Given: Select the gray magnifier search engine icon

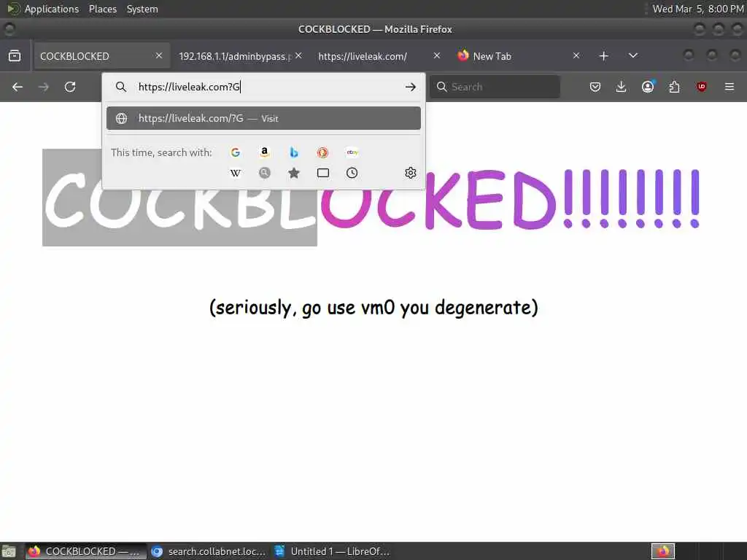Looking at the screenshot, I should coord(264,173).
